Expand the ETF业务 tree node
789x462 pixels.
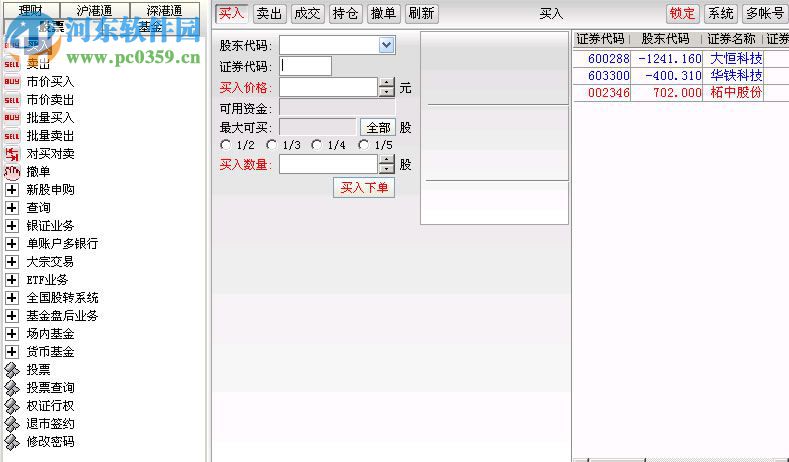tap(12, 280)
